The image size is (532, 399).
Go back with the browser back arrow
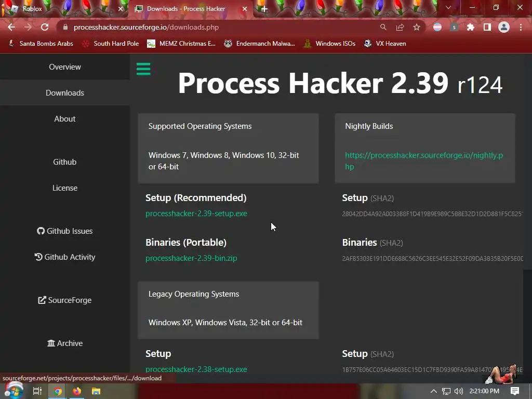(11, 27)
